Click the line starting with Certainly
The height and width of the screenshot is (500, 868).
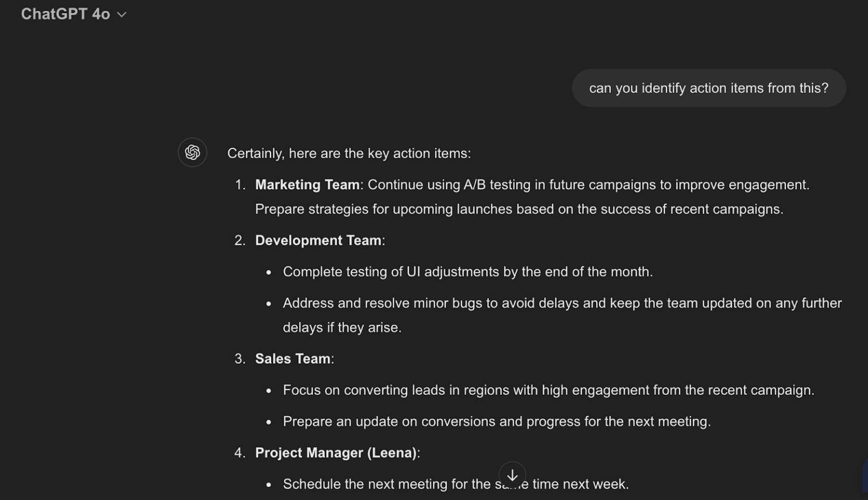tap(349, 153)
